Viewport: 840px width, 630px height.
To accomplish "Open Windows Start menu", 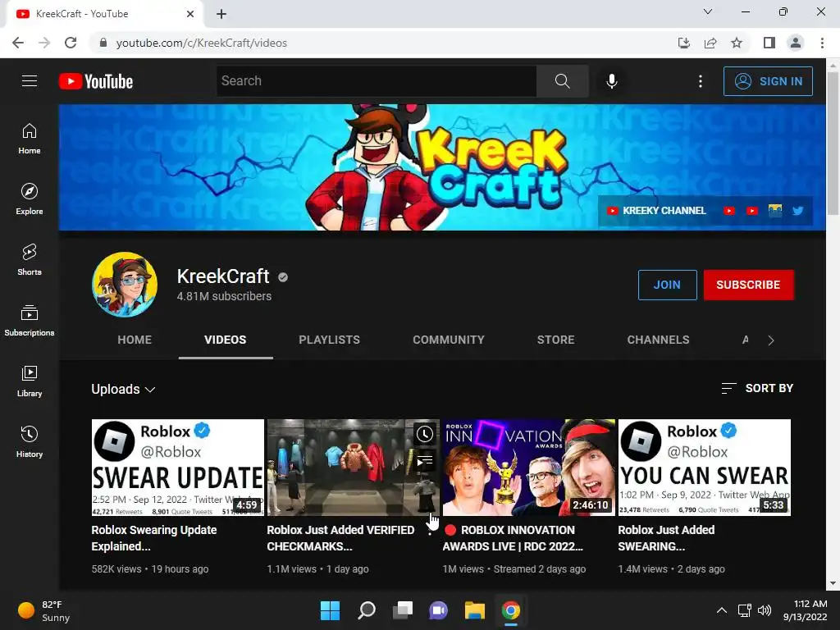I will [x=330, y=610].
